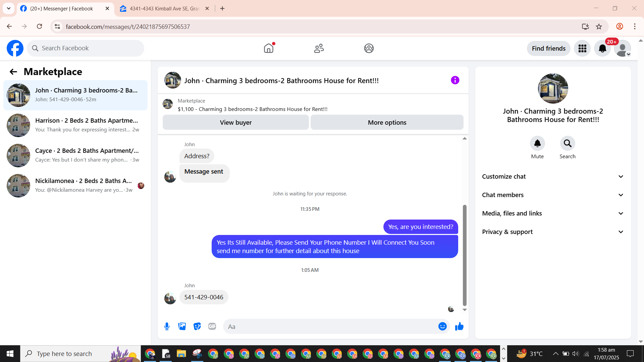
Task: Click the Search Facebook field
Action: 86,48
